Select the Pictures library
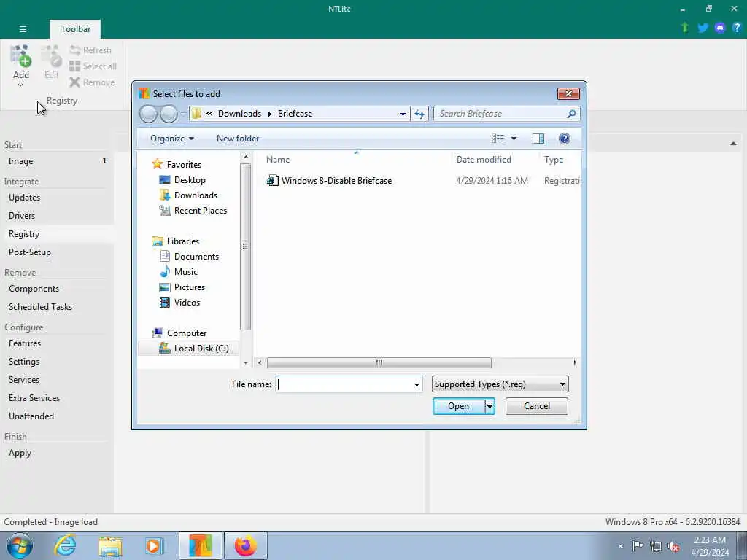The width and height of the screenshot is (747, 560). coord(189,287)
